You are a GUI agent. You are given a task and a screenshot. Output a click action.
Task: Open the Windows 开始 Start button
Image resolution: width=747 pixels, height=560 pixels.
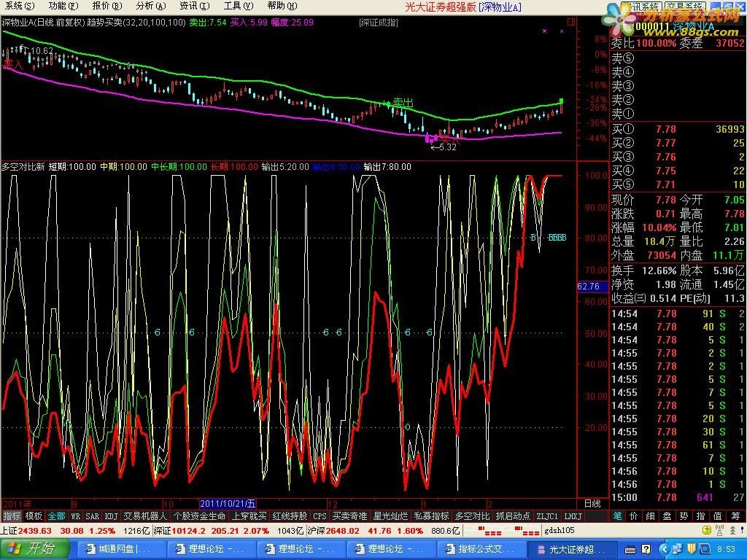pyautogui.click(x=34, y=549)
